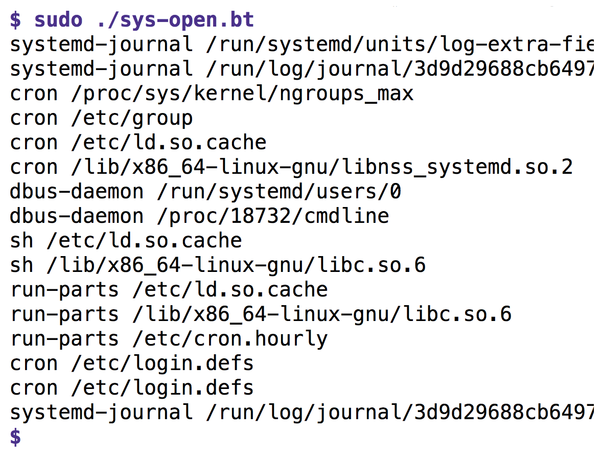Click the second cron /etc/login.defs line

(x=132, y=388)
